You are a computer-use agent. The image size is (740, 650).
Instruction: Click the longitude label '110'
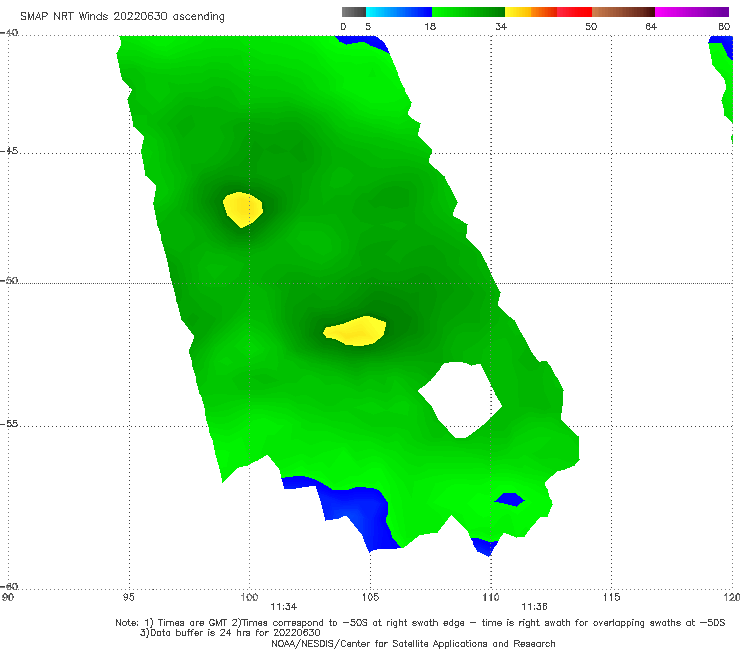click(491, 597)
